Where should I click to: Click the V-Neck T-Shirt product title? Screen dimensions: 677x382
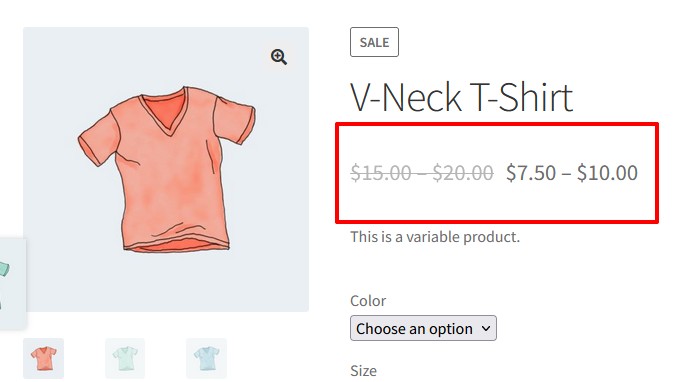tap(461, 97)
